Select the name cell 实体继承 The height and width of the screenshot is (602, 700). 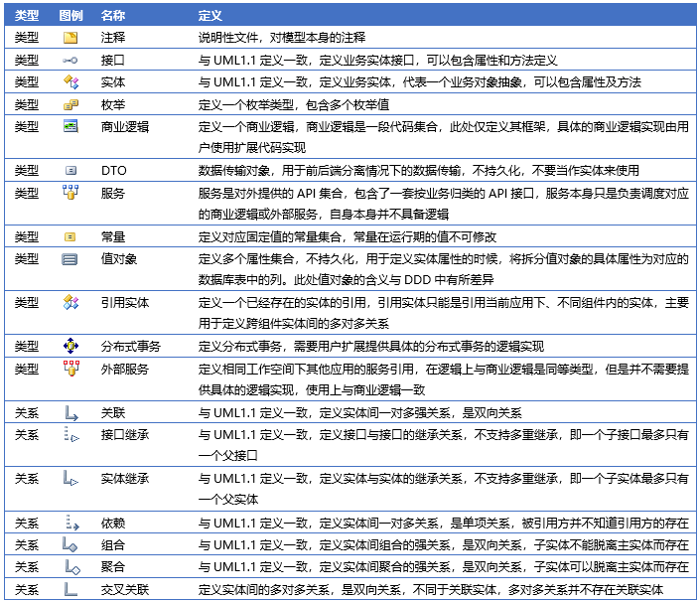(x=124, y=478)
